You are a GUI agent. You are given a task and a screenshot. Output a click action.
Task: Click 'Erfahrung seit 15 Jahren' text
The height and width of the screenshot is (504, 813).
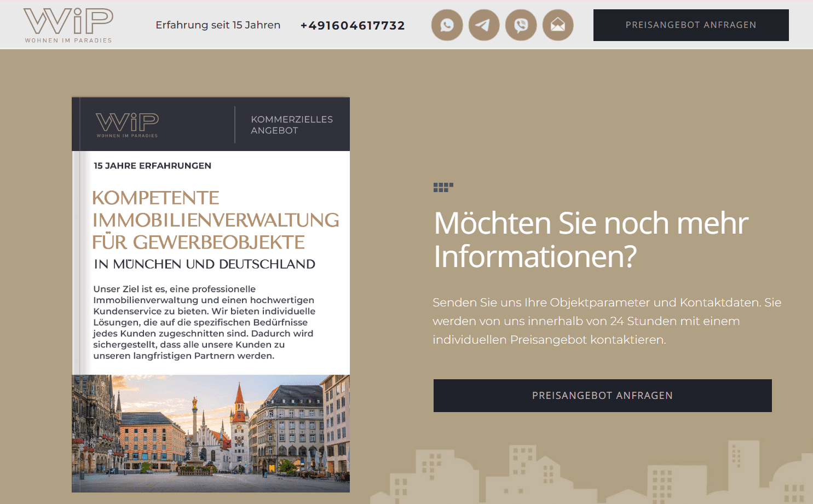coord(218,25)
